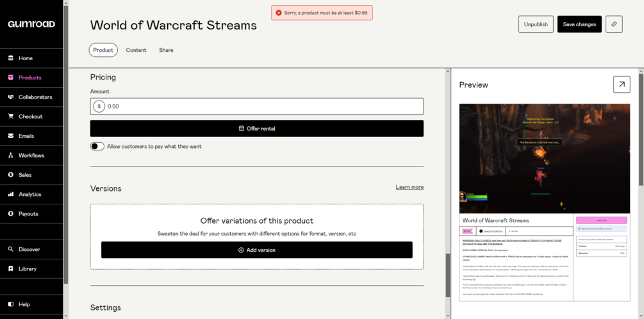Open Analytics page from sidebar

(x=31, y=194)
